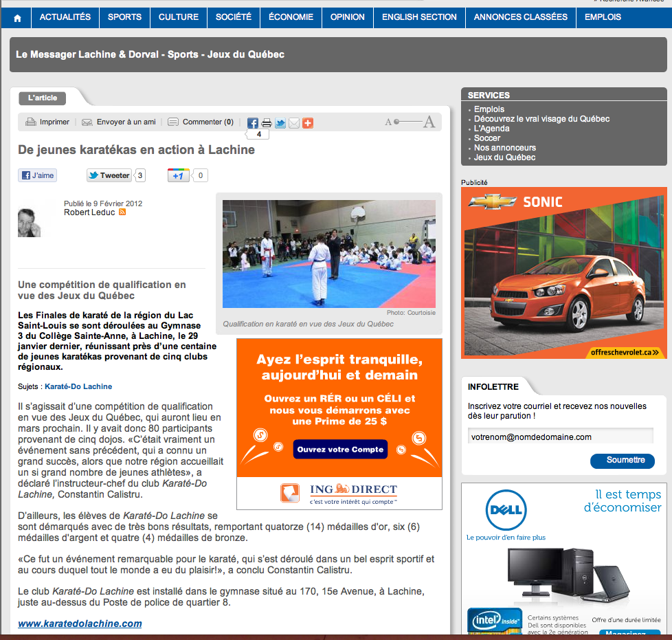
Task: Click Ouvrez votre Compte in ING ad
Action: [x=340, y=450]
